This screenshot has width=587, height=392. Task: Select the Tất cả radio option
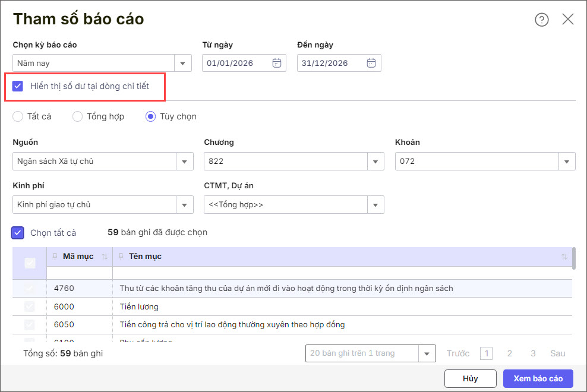pos(18,116)
